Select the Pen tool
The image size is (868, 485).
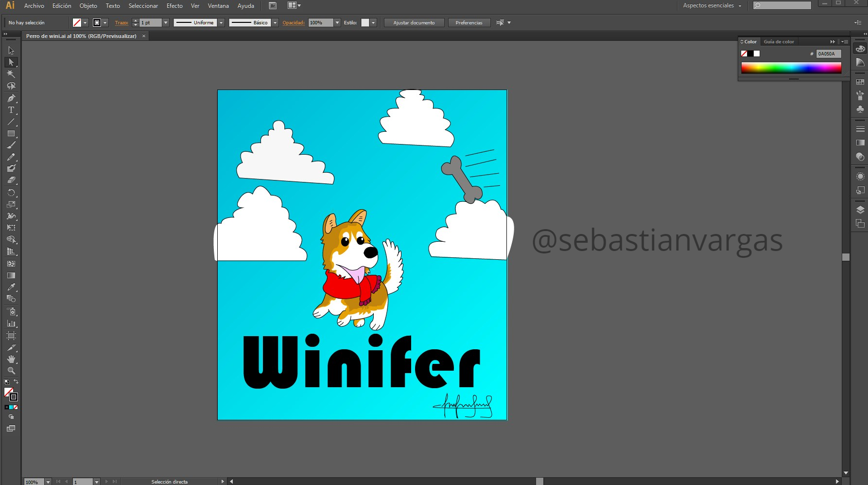pos(11,98)
